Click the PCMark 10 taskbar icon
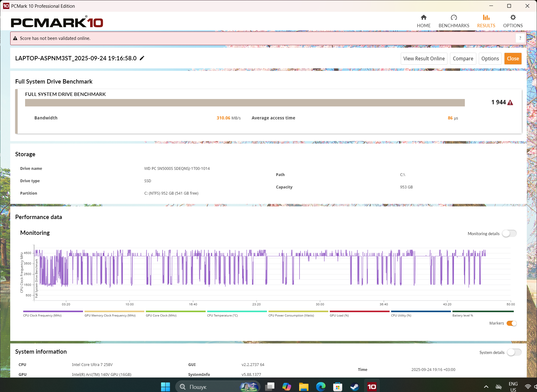Viewport: 537px width, 392px height. point(372,386)
